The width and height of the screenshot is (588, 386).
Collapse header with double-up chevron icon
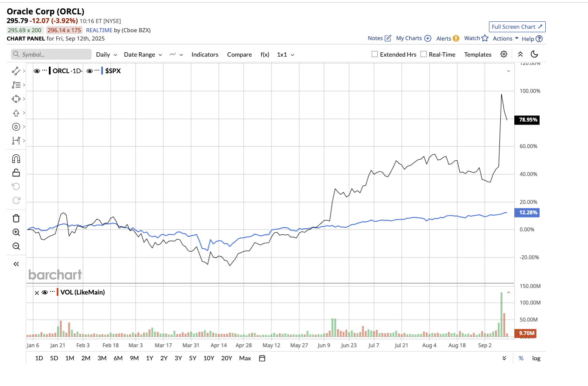520,54
